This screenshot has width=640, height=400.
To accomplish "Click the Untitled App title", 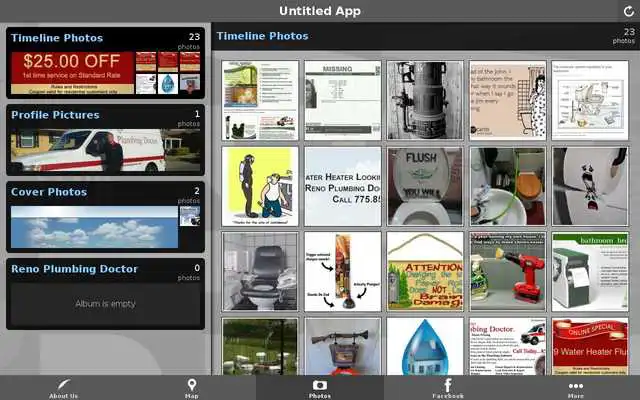I will 320,11.
